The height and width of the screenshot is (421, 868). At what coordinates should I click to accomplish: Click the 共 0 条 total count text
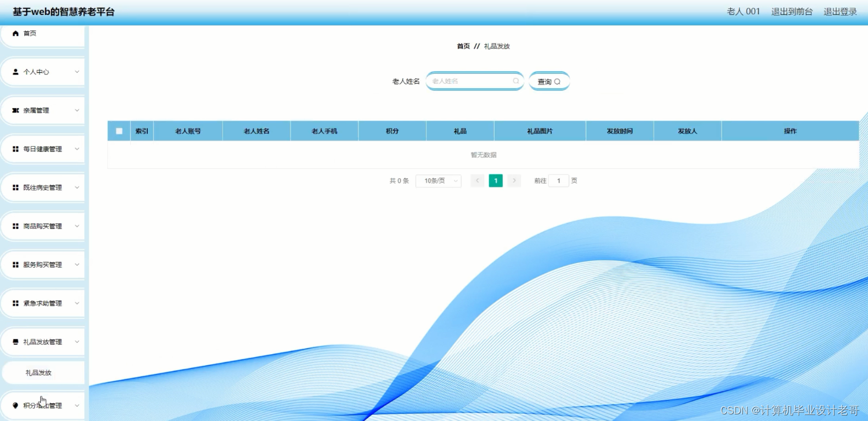pos(399,180)
